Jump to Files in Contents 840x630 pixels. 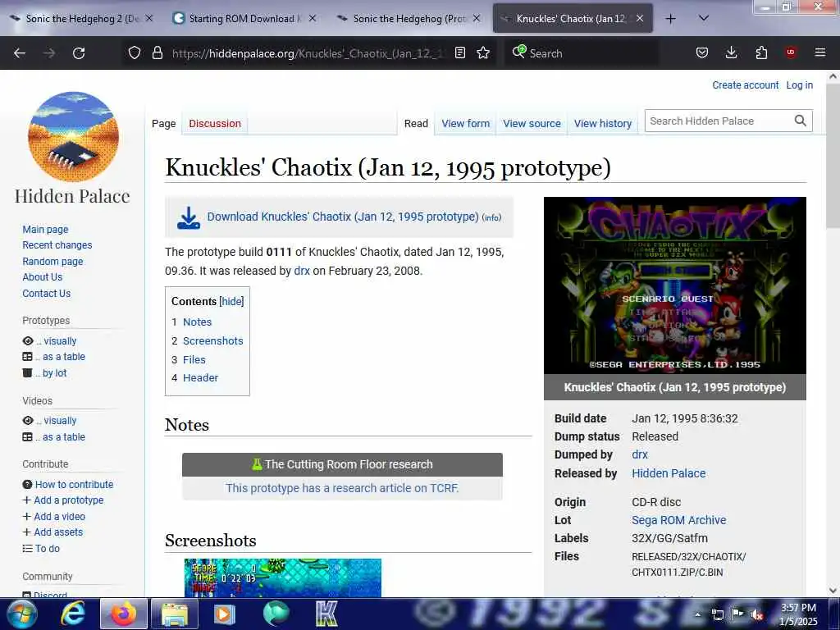(194, 359)
